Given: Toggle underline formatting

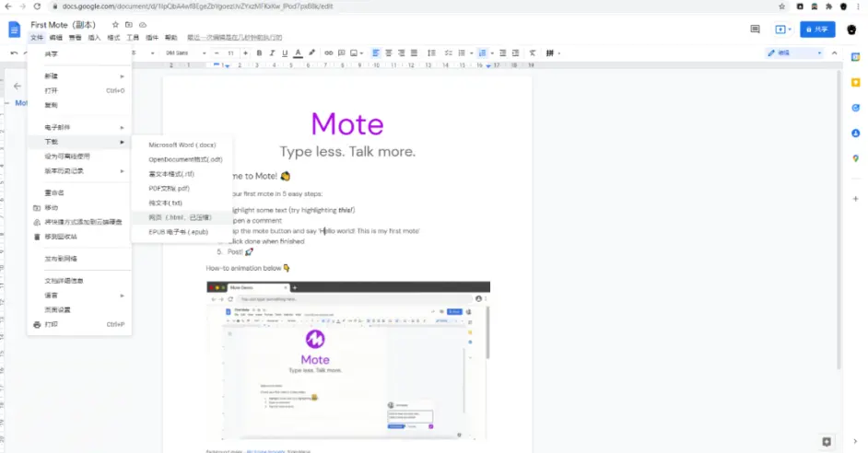Looking at the screenshot, I should [285, 53].
